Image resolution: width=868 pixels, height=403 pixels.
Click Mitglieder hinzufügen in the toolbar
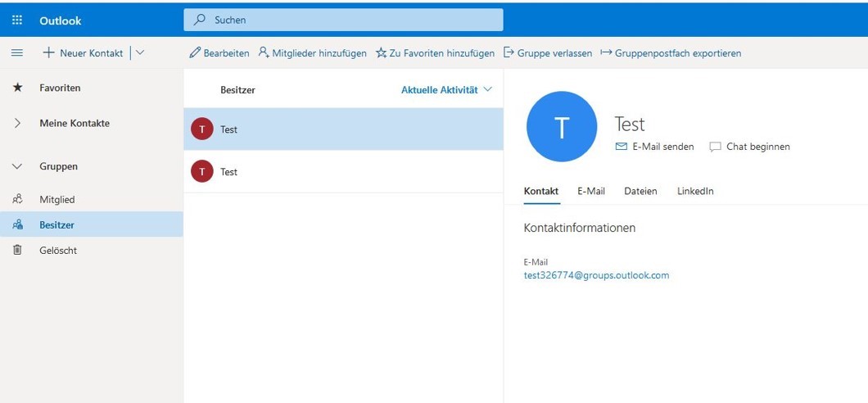[312, 53]
